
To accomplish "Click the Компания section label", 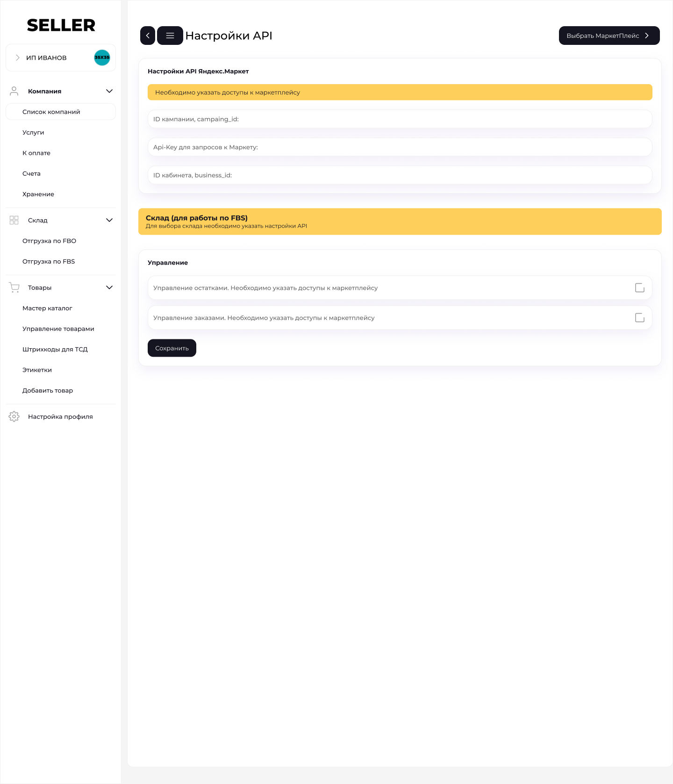I will pos(45,91).
